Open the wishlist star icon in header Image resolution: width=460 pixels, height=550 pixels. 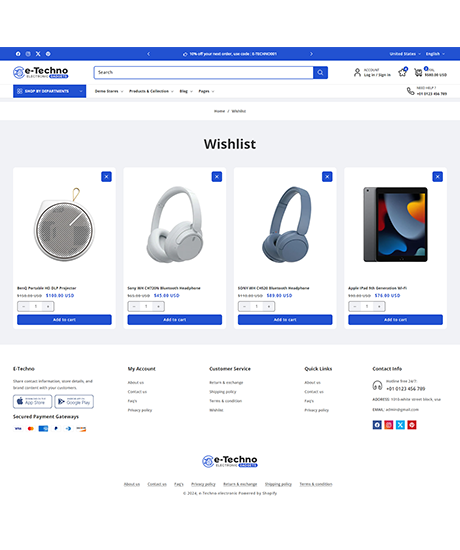click(402, 72)
